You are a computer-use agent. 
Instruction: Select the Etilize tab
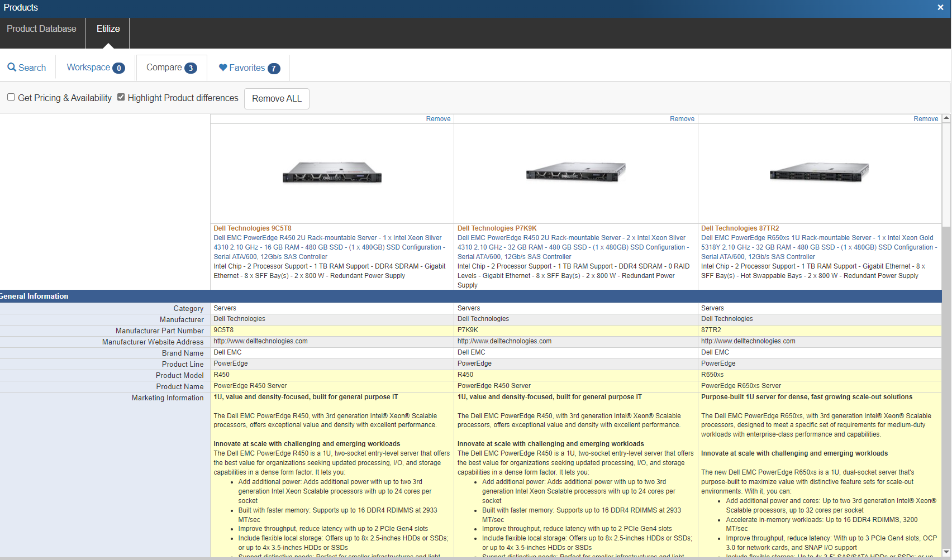click(108, 29)
